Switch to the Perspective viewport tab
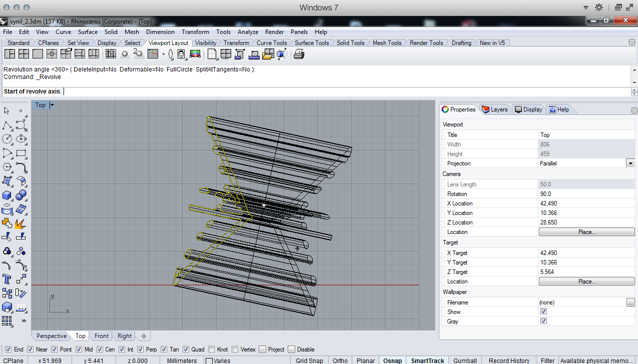This screenshot has height=364, width=638. tap(52, 336)
